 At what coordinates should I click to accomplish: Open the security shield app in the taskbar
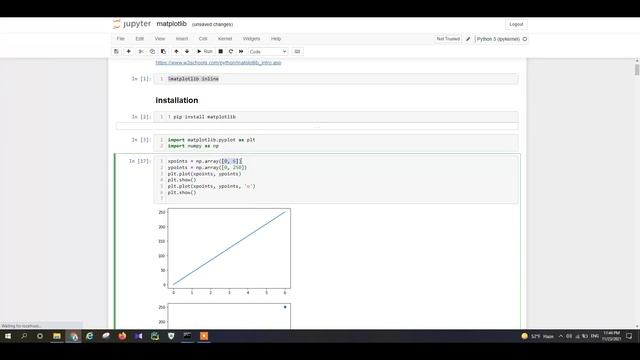(x=171, y=336)
